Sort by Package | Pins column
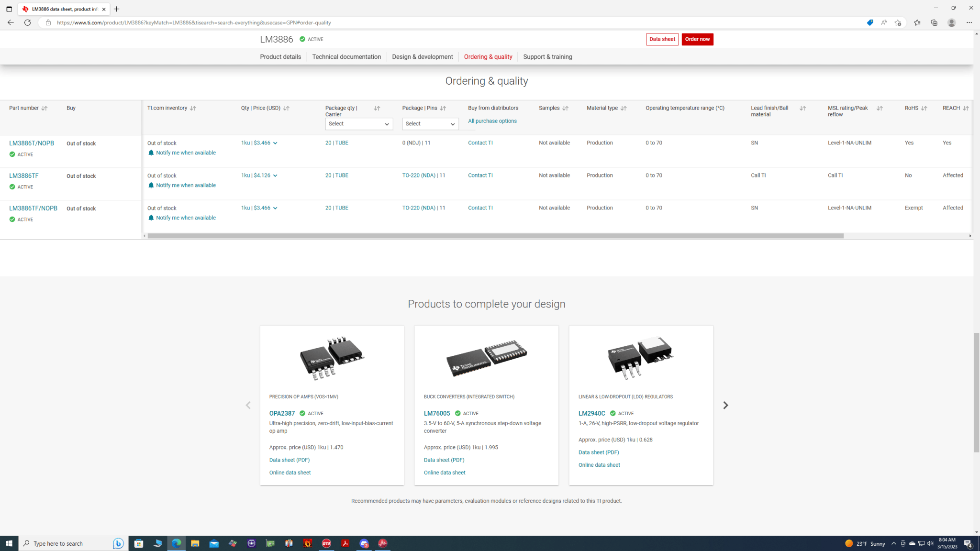980x551 pixels. [443, 108]
